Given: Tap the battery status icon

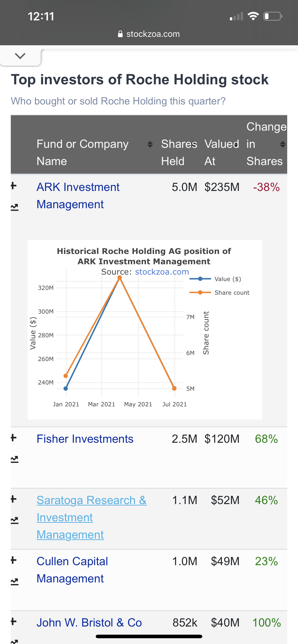Looking at the screenshot, I should 273,16.
